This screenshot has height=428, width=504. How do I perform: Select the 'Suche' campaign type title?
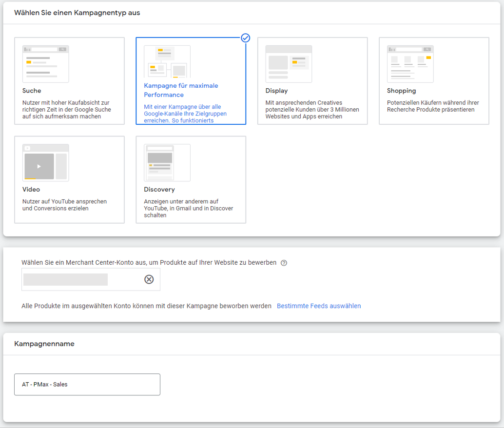pos(32,91)
